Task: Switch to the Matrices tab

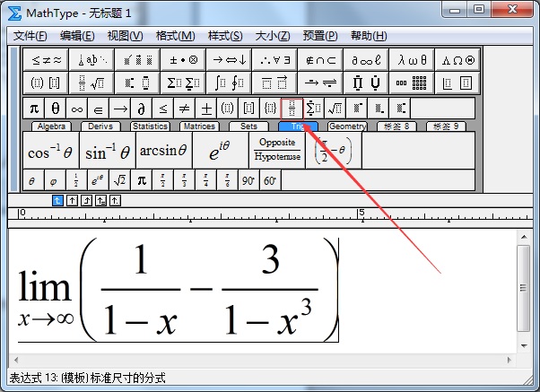Action: (199, 126)
